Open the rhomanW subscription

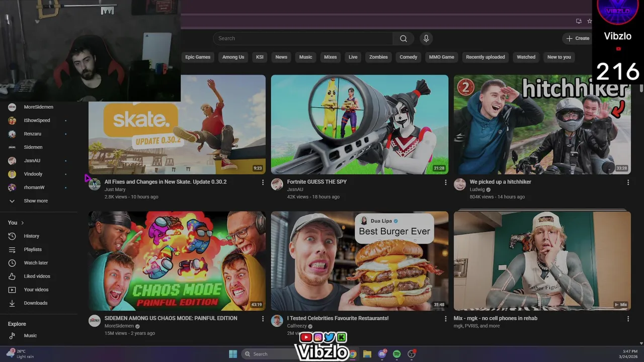(34, 188)
